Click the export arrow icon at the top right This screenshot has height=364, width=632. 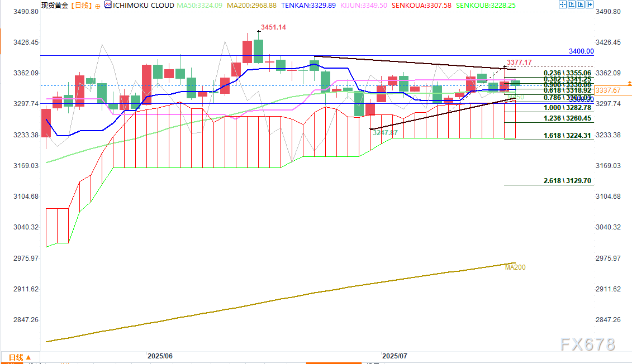coord(590,4)
